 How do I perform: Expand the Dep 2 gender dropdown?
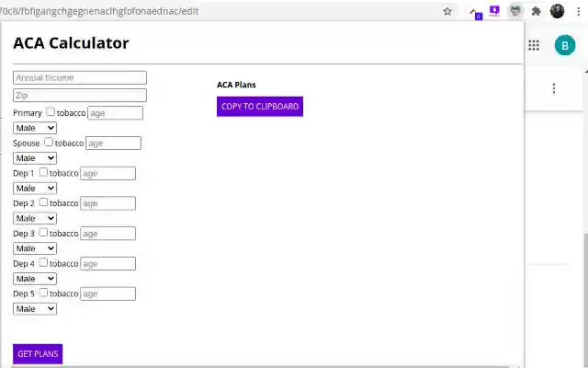click(x=35, y=218)
